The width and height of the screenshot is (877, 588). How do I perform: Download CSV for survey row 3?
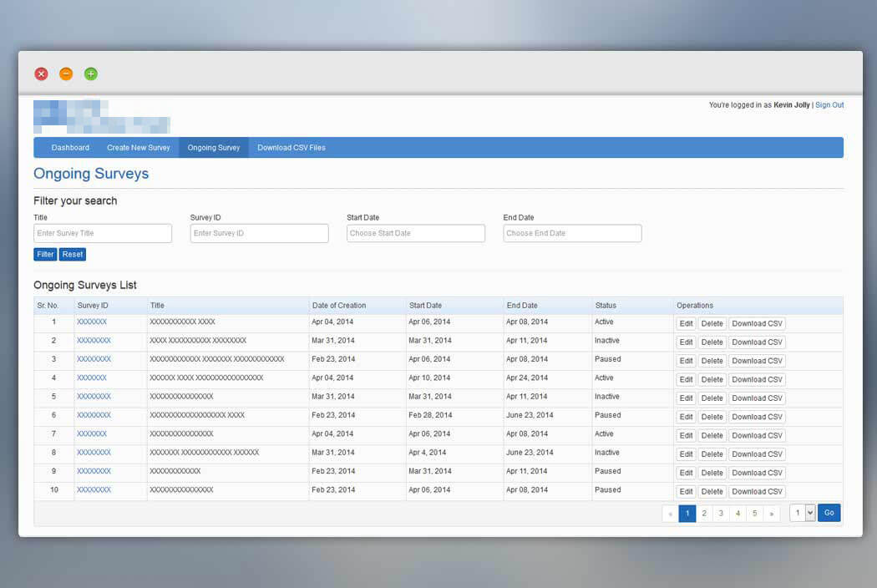click(758, 361)
